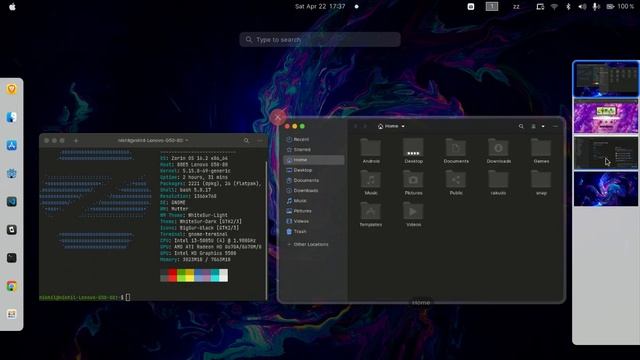Select the Desktop folder in file grid

click(413, 151)
